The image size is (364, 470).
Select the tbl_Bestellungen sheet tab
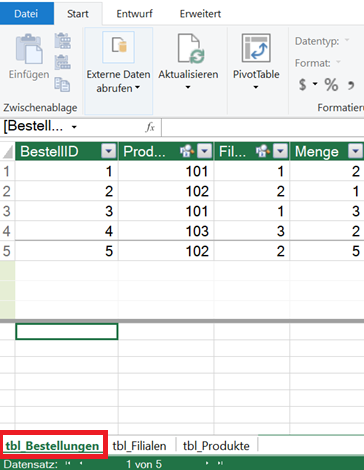52,446
